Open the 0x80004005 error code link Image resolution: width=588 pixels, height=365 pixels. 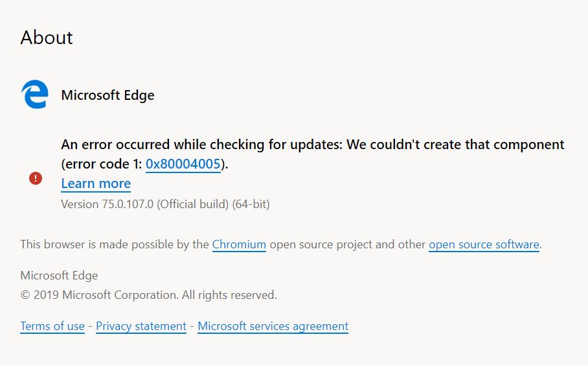(183, 165)
